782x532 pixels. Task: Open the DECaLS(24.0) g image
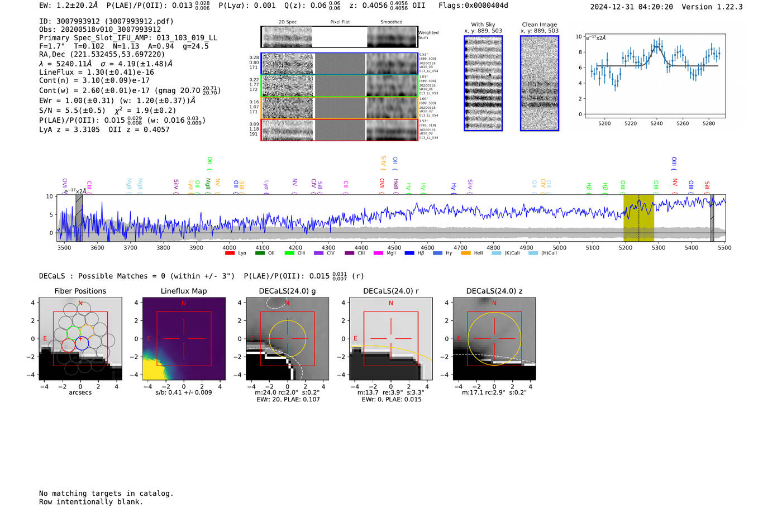pos(287,338)
